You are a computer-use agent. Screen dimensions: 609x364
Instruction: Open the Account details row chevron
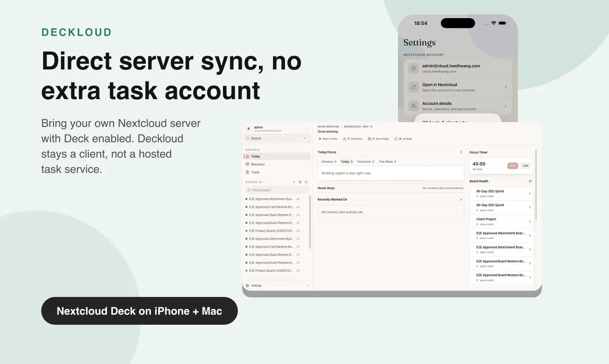(x=506, y=106)
